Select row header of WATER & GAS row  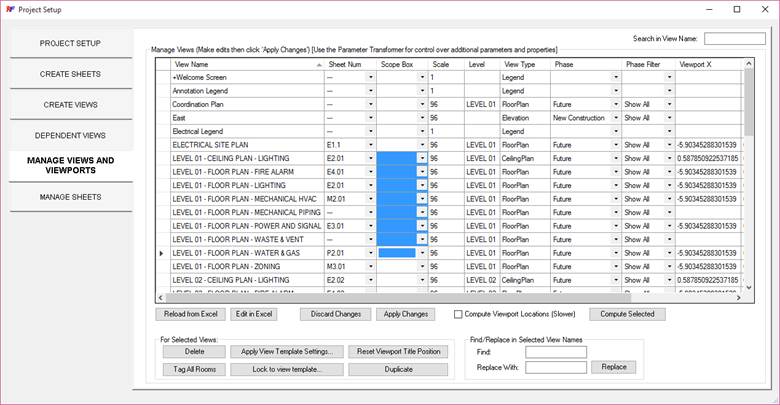pos(162,253)
